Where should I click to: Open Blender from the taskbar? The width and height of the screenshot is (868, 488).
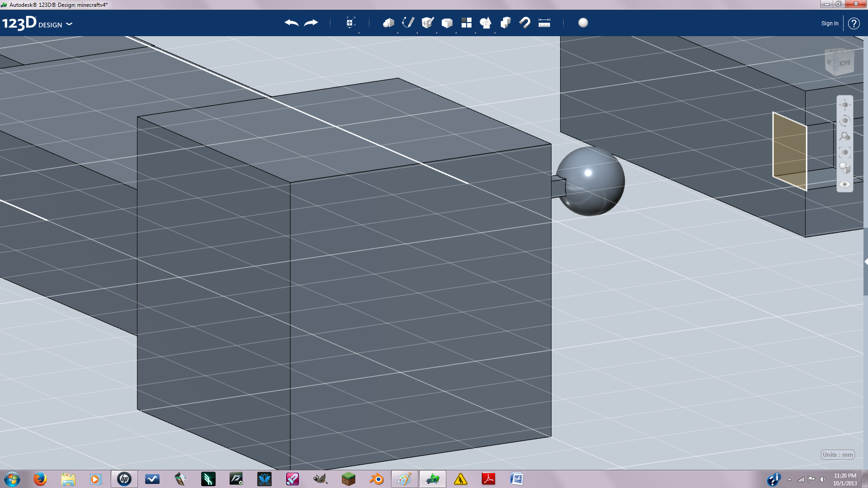[377, 479]
